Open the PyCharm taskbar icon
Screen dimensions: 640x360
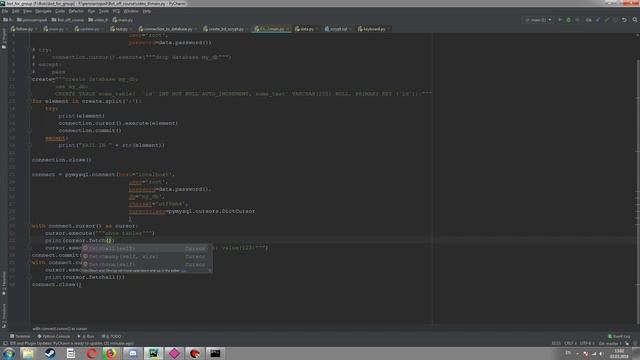[153, 353]
